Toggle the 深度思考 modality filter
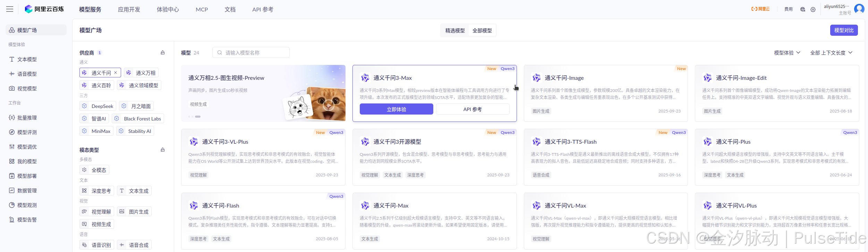This screenshot has width=868, height=252. pyautogui.click(x=97, y=191)
